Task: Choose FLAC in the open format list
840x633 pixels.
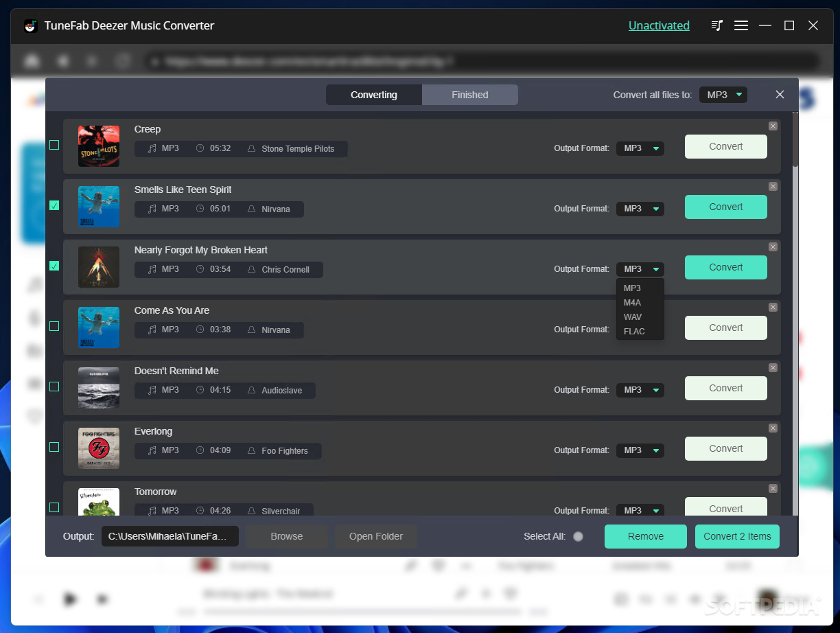Action: click(x=640, y=332)
